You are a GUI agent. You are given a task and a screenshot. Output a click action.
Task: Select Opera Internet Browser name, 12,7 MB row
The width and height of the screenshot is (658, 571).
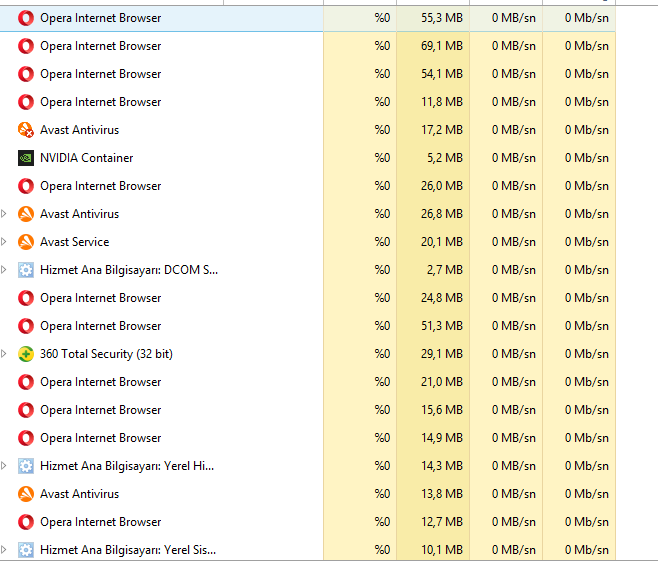pos(101,522)
